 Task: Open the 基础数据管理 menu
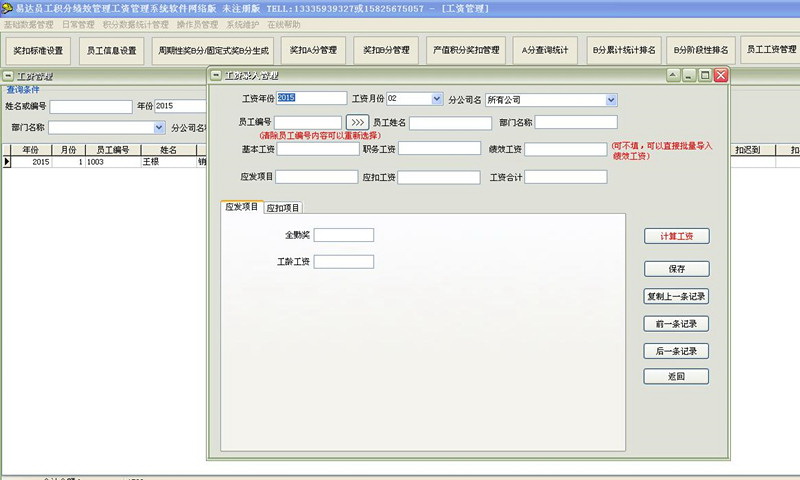pos(29,24)
